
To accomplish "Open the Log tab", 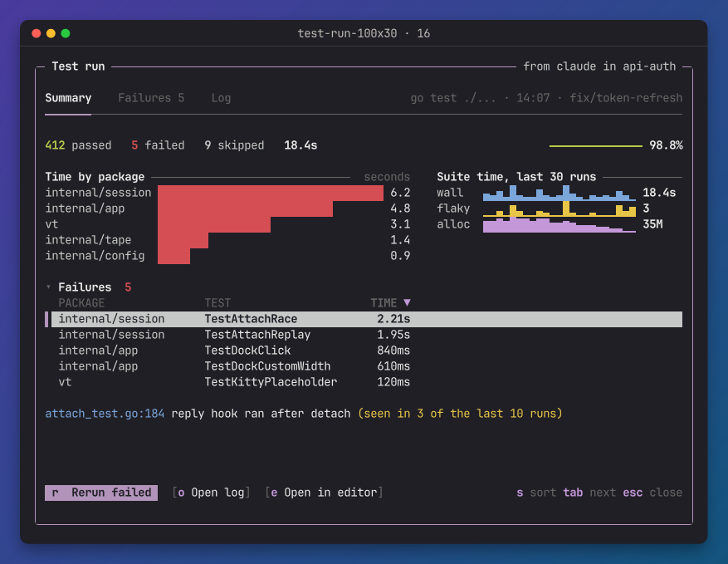I will click(221, 98).
